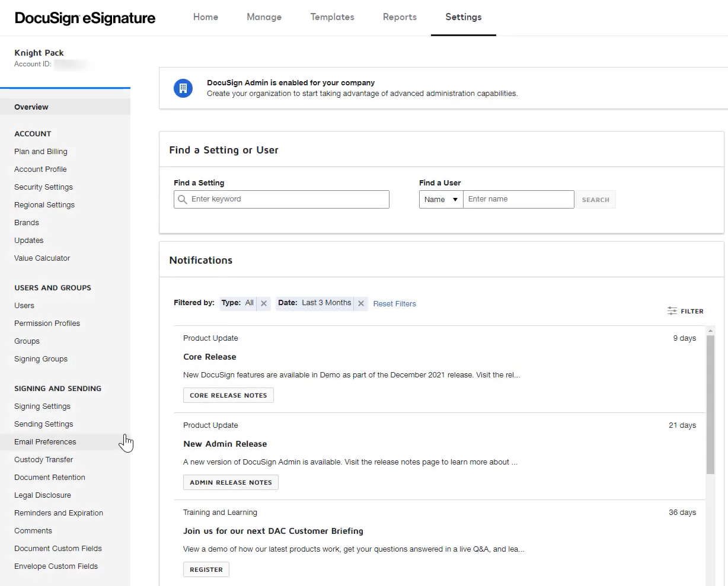
Task: Click the REGISTER button
Action: point(206,569)
